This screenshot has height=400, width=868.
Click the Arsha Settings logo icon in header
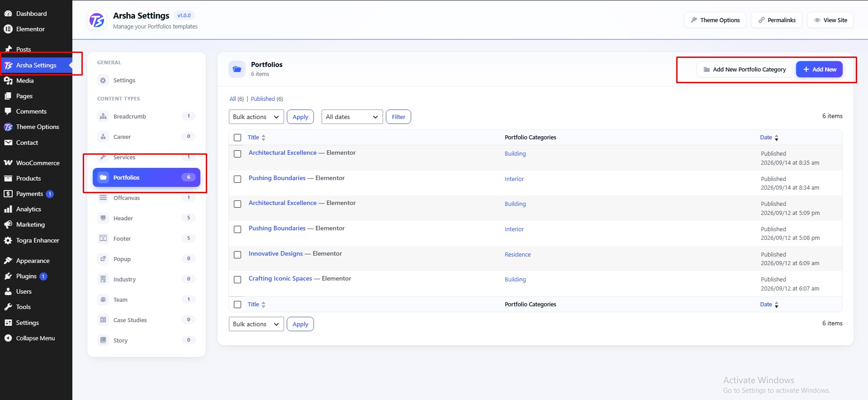point(97,20)
